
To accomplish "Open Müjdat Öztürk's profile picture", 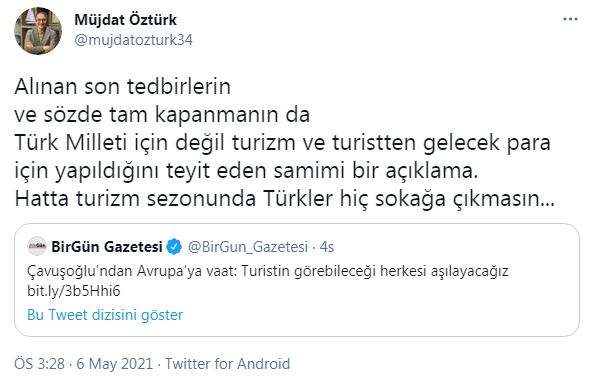I will (38, 31).
